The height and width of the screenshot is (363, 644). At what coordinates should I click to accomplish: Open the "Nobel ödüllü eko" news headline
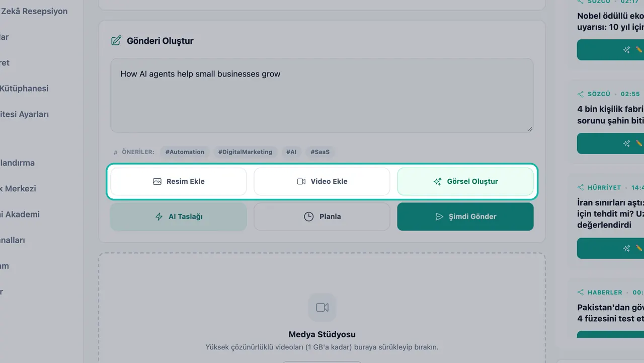point(610,22)
